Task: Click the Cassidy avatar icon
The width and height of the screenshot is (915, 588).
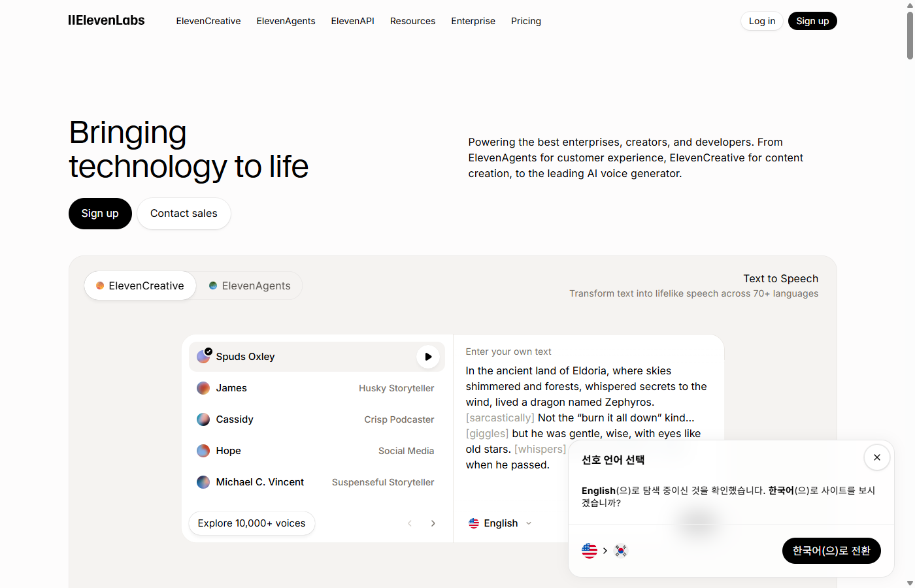Action: point(203,419)
